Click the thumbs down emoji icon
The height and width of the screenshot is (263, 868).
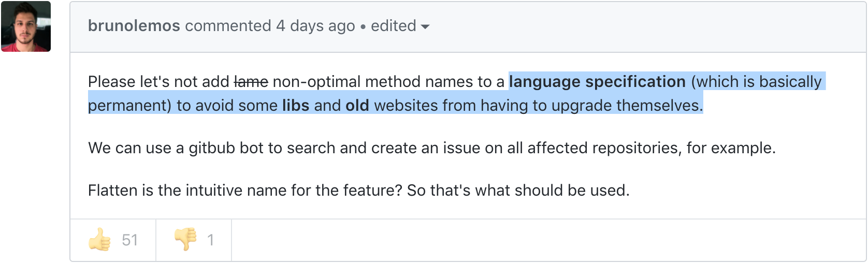pyautogui.click(x=186, y=239)
